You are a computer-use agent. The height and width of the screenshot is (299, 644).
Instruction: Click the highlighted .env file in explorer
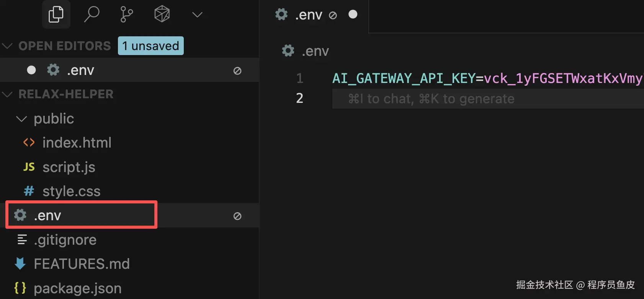pyautogui.click(x=47, y=215)
